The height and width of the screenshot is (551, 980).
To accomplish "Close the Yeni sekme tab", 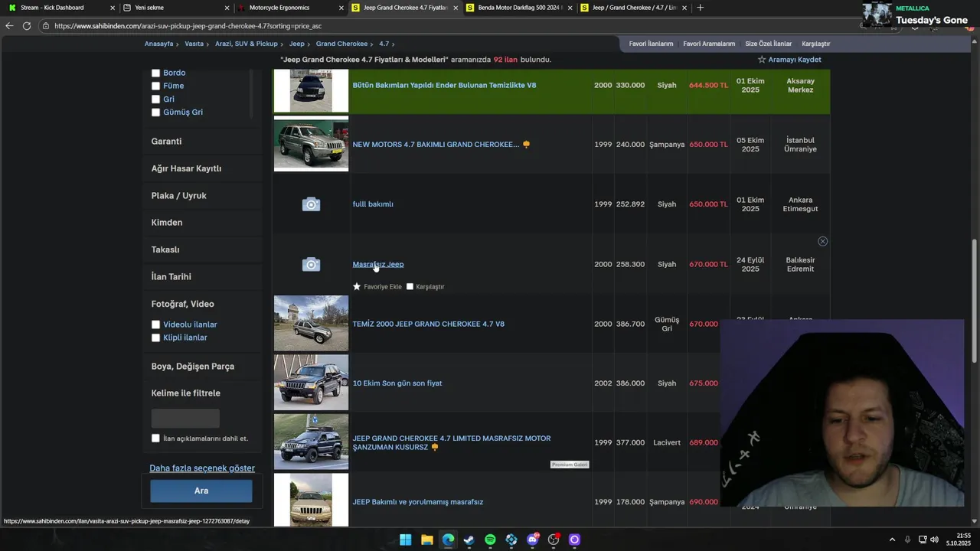I will point(227,8).
